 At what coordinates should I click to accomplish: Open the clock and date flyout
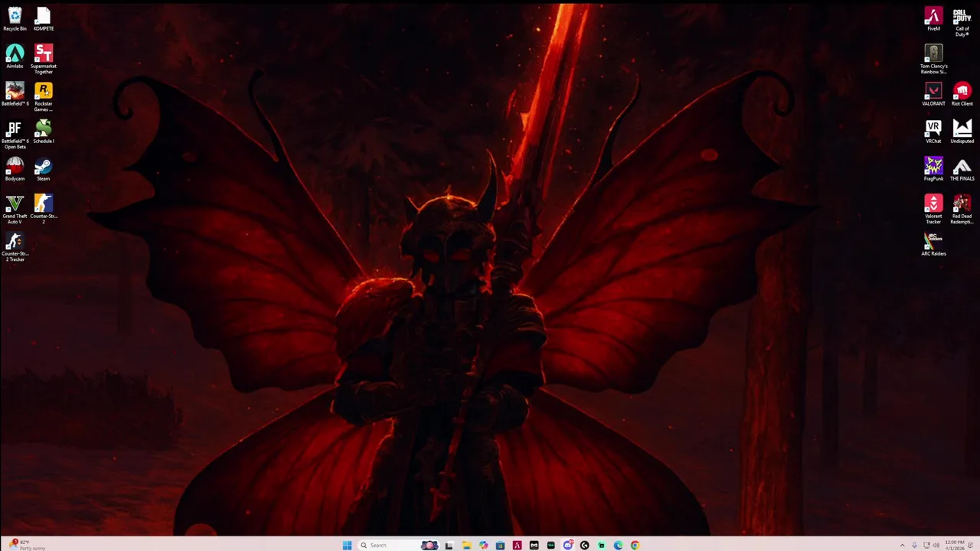click(x=955, y=546)
